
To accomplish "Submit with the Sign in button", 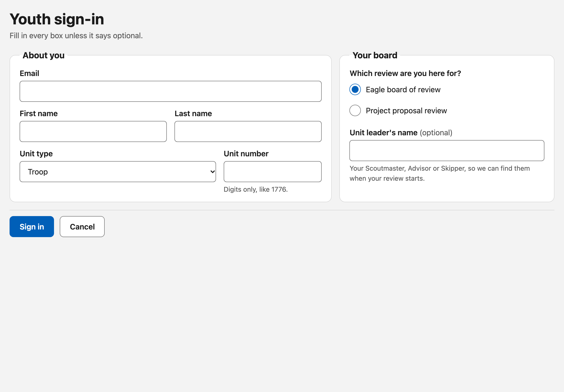I will tap(32, 226).
